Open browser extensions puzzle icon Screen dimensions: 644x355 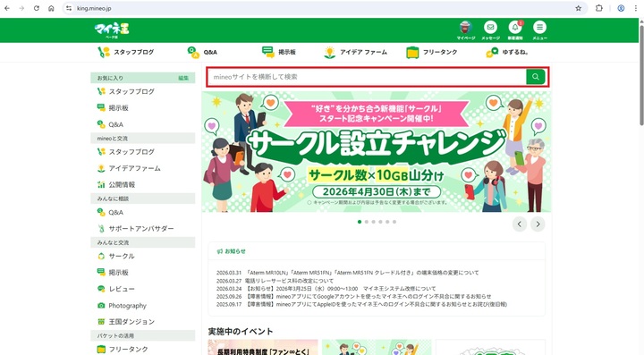tap(598, 8)
